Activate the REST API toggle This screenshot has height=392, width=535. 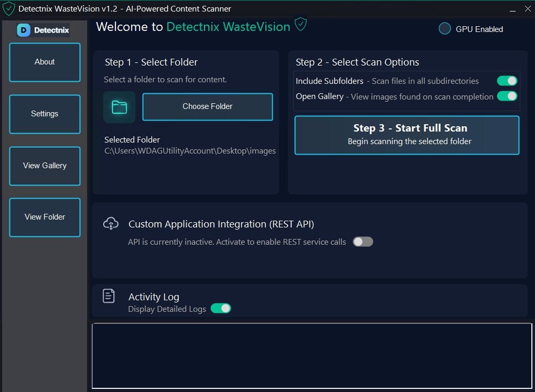click(x=362, y=242)
